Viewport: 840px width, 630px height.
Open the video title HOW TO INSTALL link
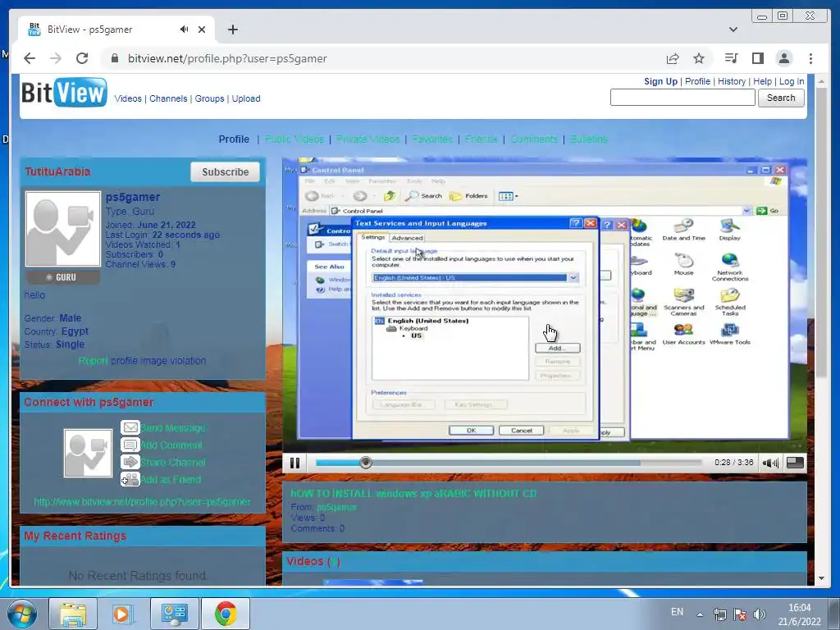click(x=413, y=493)
